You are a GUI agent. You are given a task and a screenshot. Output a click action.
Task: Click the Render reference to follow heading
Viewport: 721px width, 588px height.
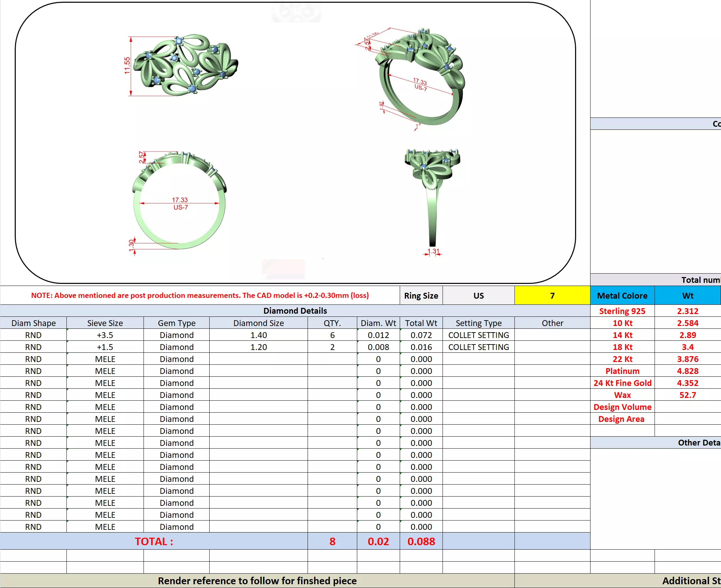point(257,581)
